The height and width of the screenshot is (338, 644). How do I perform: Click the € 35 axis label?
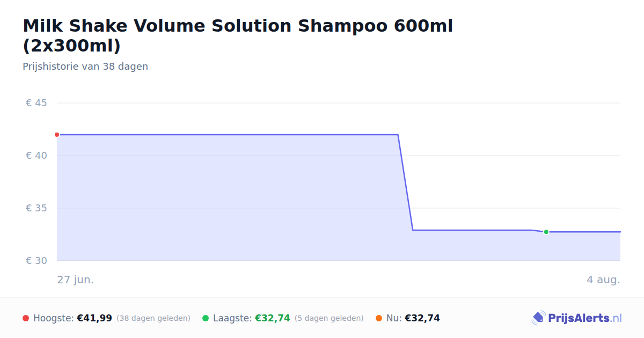point(36,208)
